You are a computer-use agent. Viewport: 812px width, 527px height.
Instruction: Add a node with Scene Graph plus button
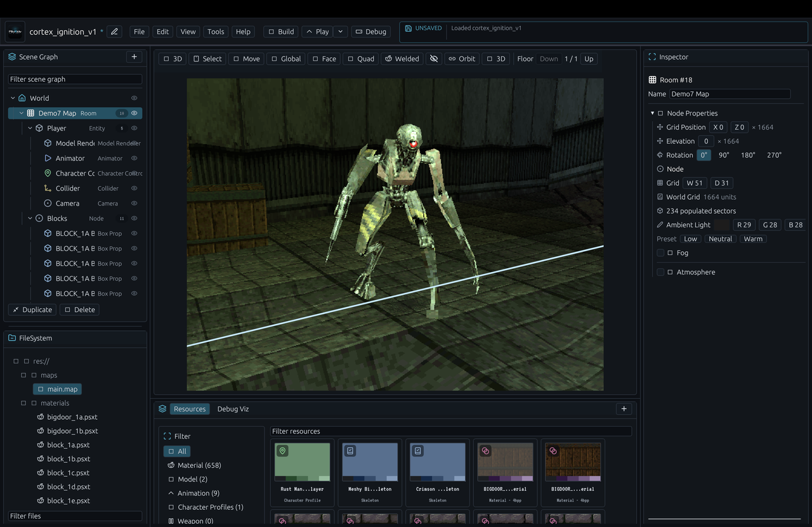click(x=134, y=56)
